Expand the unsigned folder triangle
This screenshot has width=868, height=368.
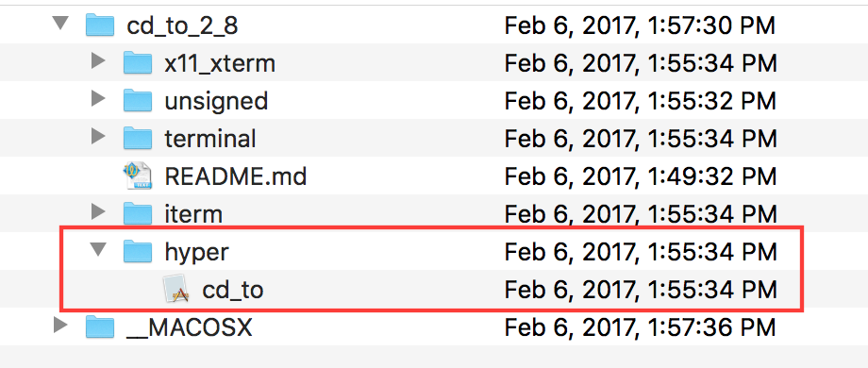pyautogui.click(x=97, y=98)
